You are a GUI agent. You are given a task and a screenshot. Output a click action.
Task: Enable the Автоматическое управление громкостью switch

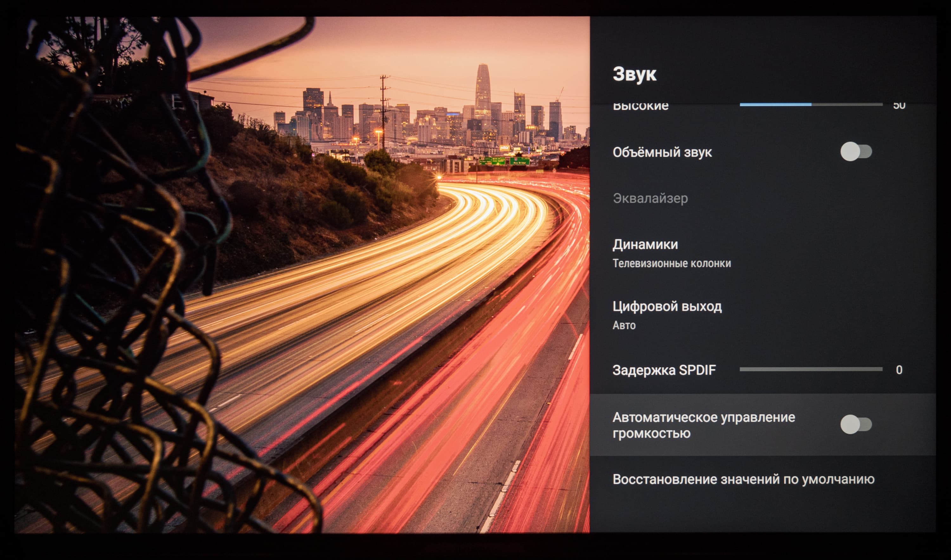(x=856, y=424)
